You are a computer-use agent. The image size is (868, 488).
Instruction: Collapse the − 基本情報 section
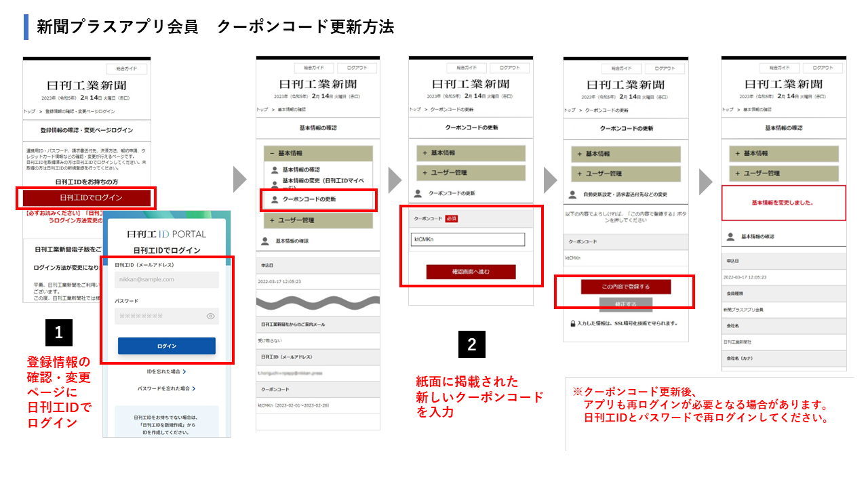(318, 153)
